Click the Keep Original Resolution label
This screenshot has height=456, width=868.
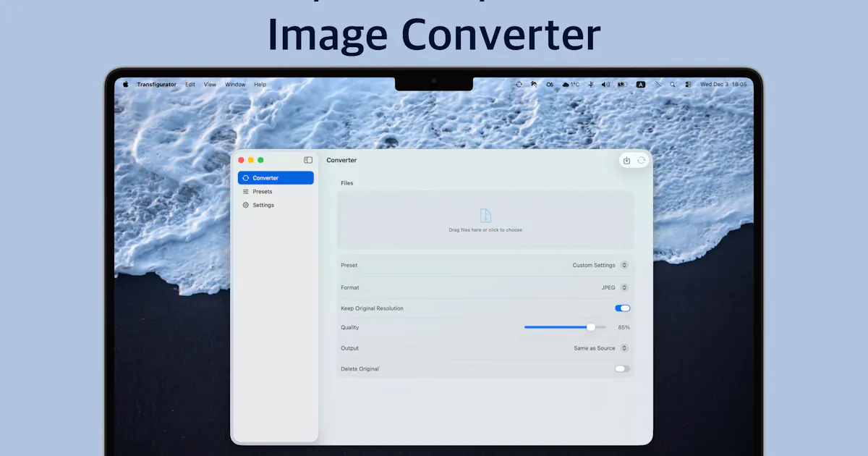pyautogui.click(x=373, y=308)
